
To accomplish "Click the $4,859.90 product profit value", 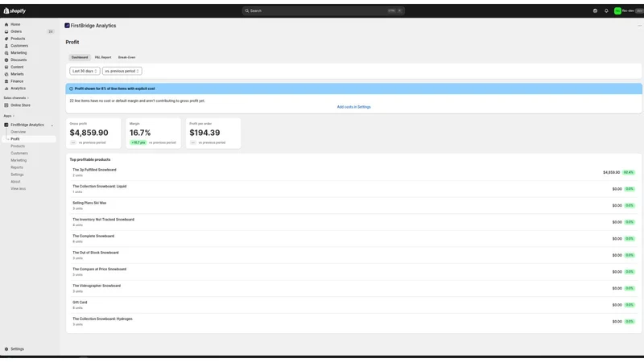I will pos(611,172).
